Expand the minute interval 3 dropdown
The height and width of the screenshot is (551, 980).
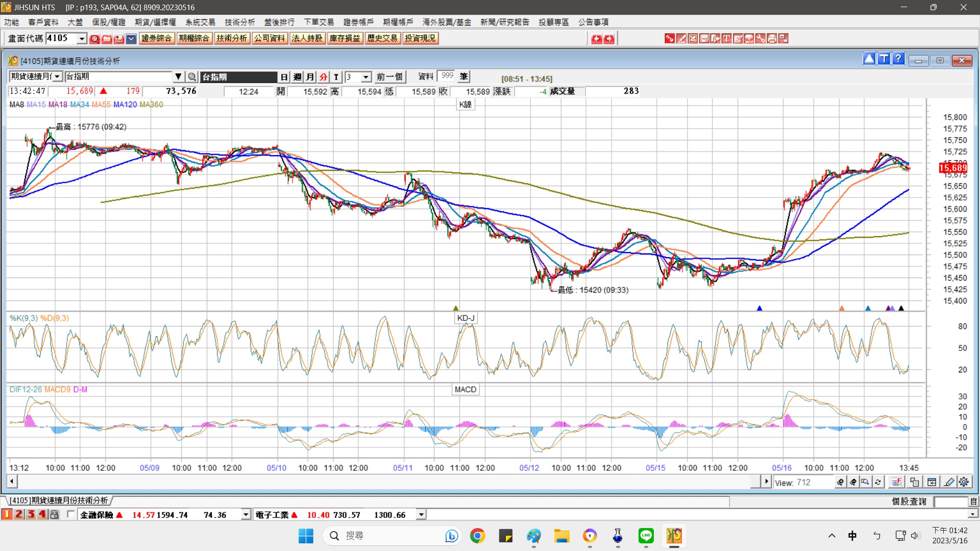(x=366, y=77)
